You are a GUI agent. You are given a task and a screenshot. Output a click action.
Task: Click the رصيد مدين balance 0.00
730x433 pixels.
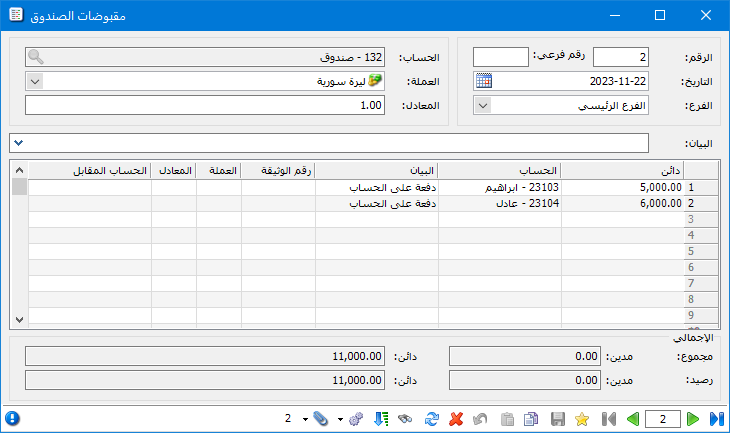525,380
